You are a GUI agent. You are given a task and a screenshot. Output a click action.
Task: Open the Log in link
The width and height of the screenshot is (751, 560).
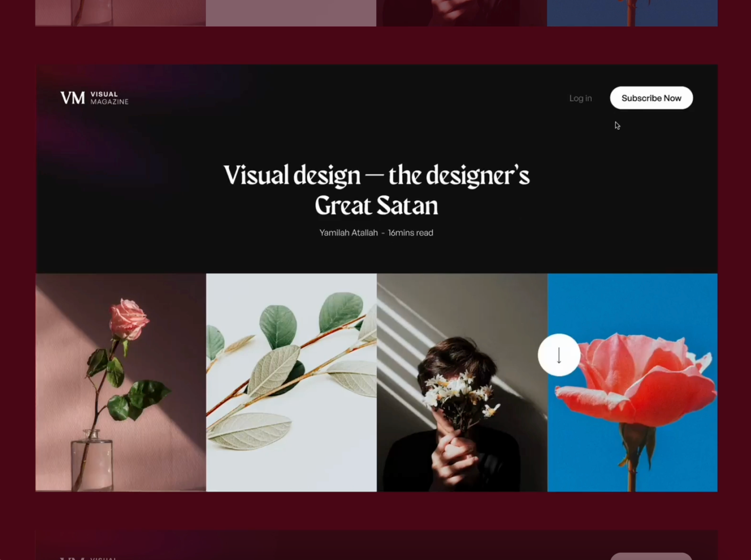click(580, 98)
